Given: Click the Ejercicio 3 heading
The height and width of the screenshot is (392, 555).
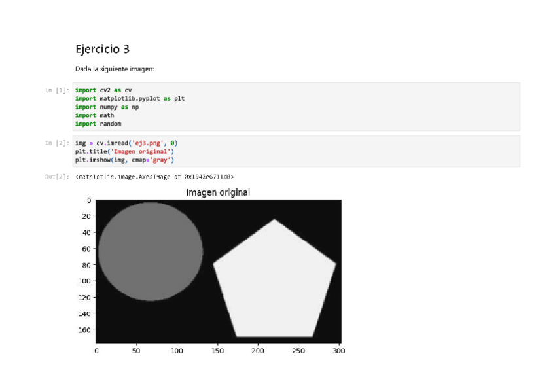Looking at the screenshot, I should click(x=107, y=49).
